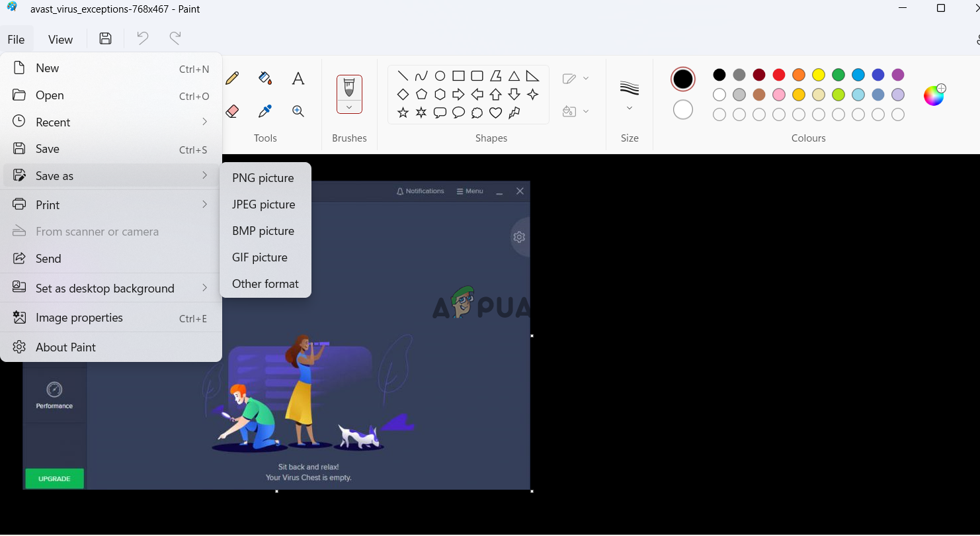Screen dimensions: 980x536
Task: Open the Edit colours rainbow wheel
Action: point(934,95)
